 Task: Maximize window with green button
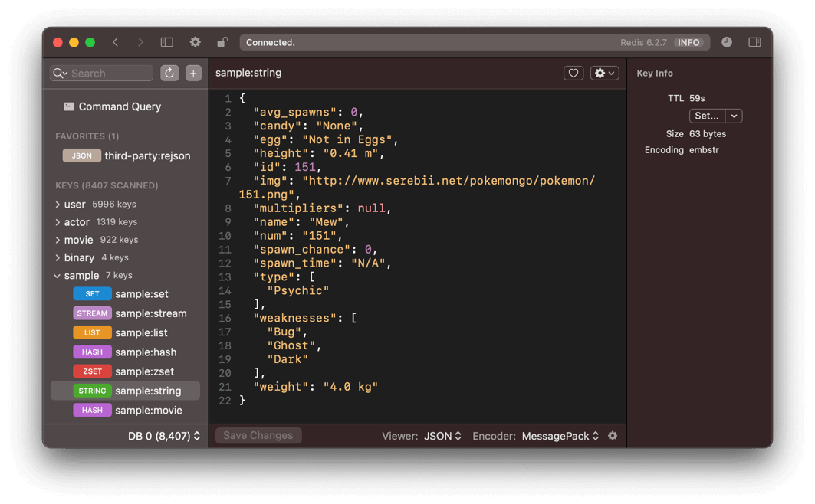(x=90, y=43)
